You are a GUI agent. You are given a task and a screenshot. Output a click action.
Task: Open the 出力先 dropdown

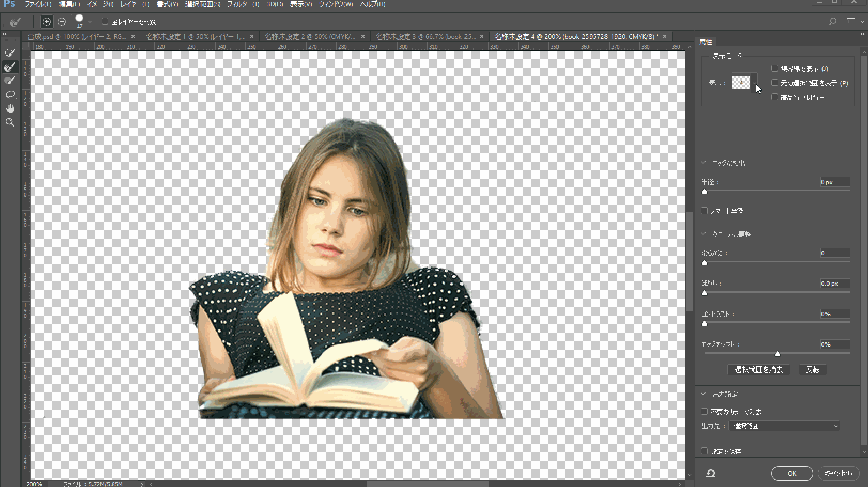[x=784, y=426]
